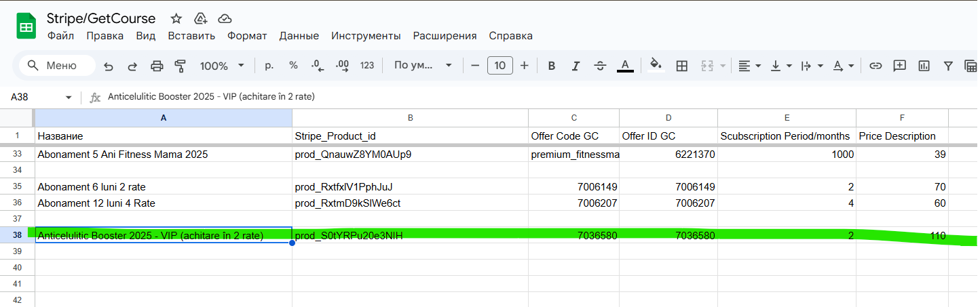Open number format 123 menu
980x307 pixels.
pos(367,66)
